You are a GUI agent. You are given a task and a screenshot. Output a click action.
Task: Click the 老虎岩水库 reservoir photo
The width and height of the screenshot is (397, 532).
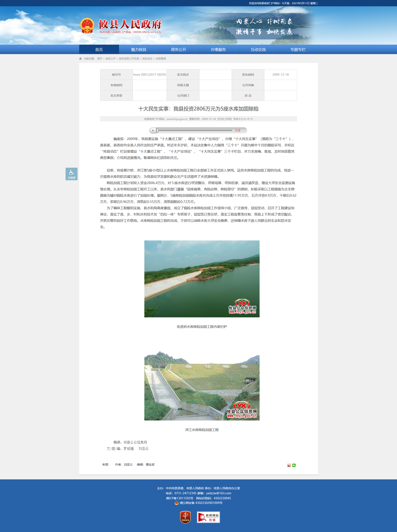[x=202, y=279]
